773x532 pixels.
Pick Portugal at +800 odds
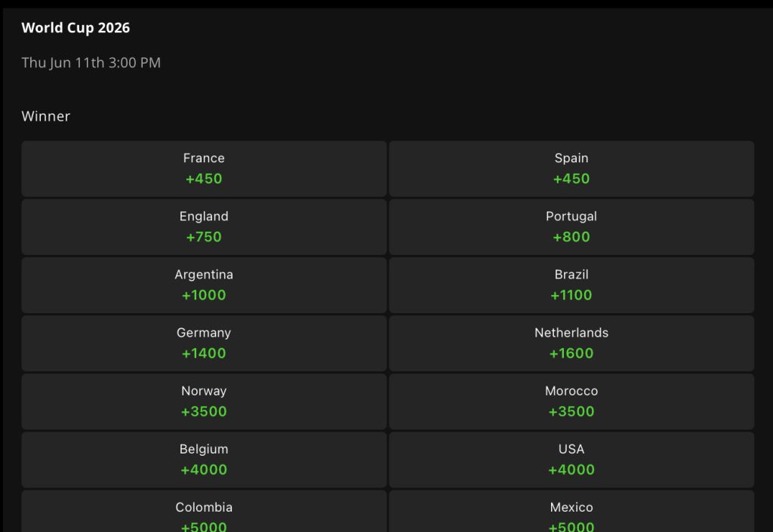tap(571, 227)
